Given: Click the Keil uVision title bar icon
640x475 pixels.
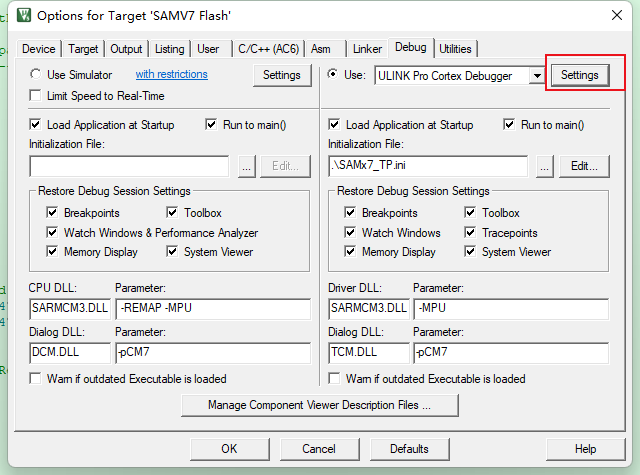Looking at the screenshot, I should pos(20,15).
